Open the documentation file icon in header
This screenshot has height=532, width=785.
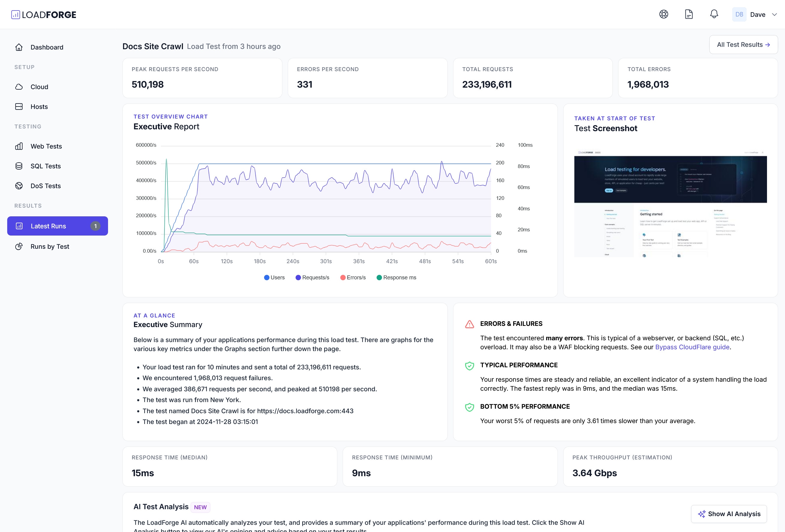tap(689, 14)
